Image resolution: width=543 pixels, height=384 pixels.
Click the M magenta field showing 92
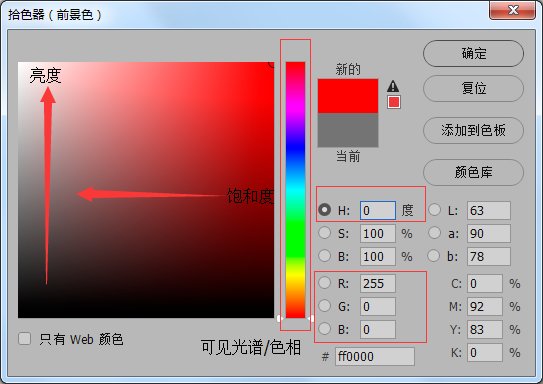485,306
